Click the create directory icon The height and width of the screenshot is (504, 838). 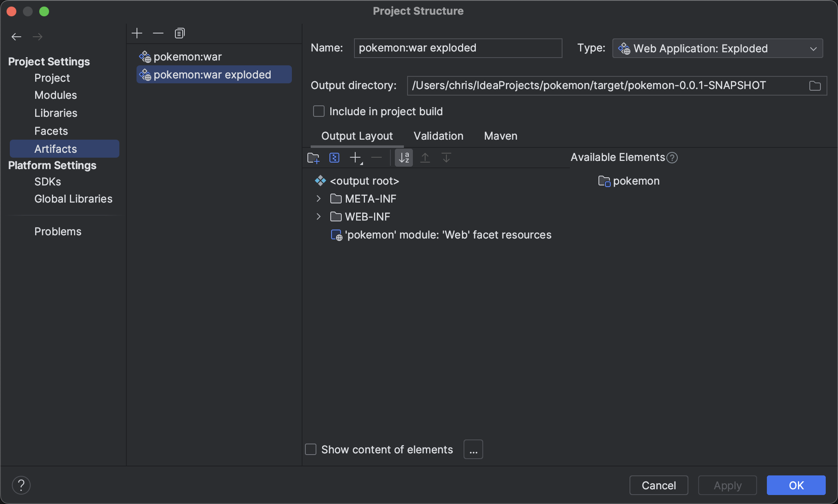[x=313, y=158]
